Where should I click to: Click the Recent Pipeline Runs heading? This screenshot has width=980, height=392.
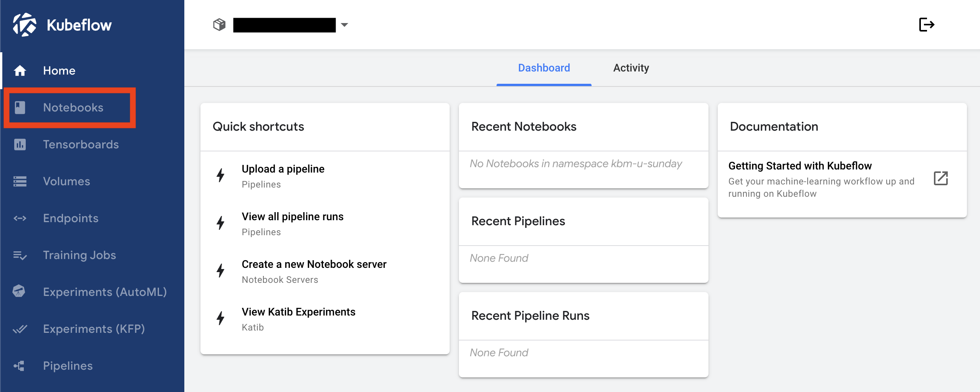[530, 316]
